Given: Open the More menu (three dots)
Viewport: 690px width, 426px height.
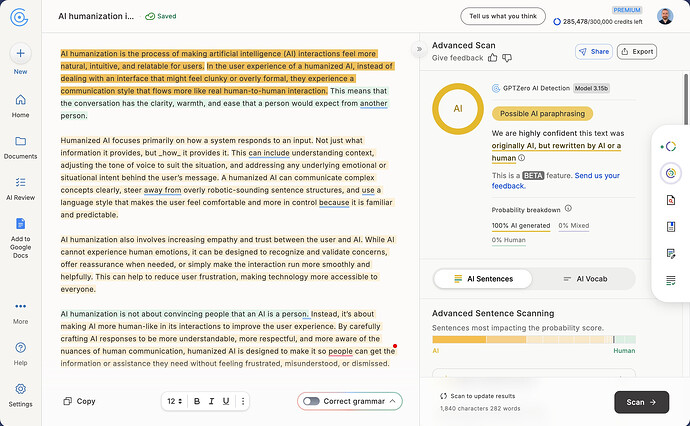Looking at the screenshot, I should coord(20,306).
